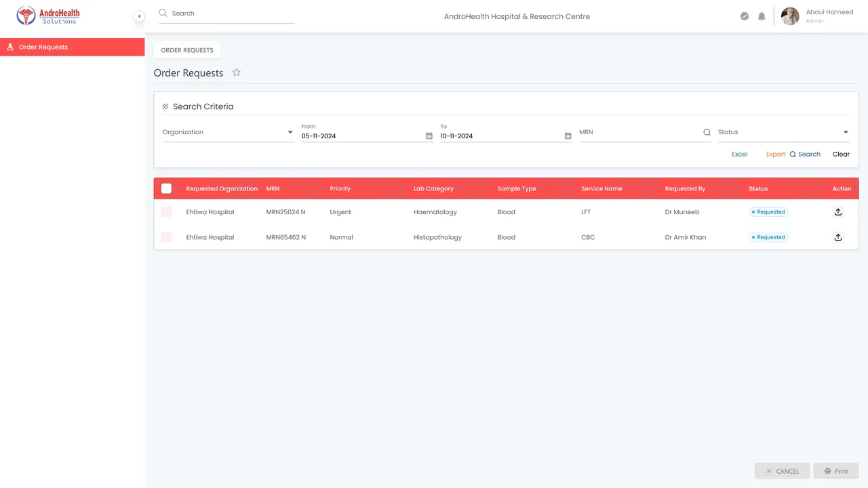
Task: Check the Ehtiwa Hospital LFT row checkbox
Action: 167,212
